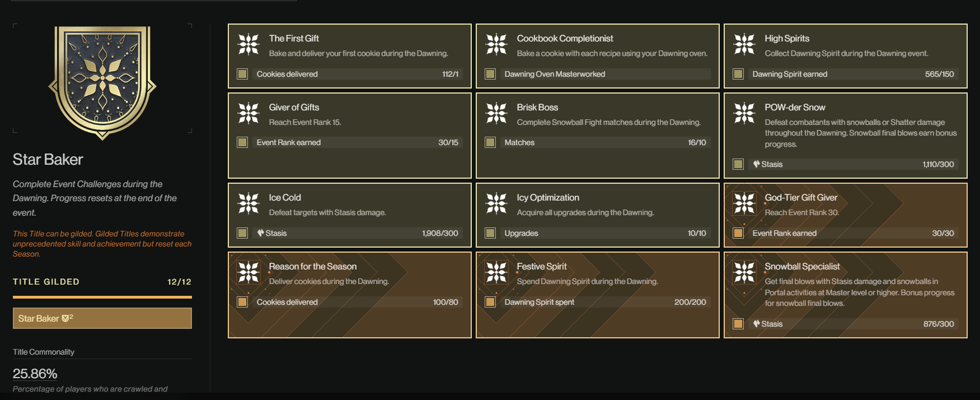Open the Cookbook Completionist challenge title
The width and height of the screenshot is (980, 400).
[565, 38]
